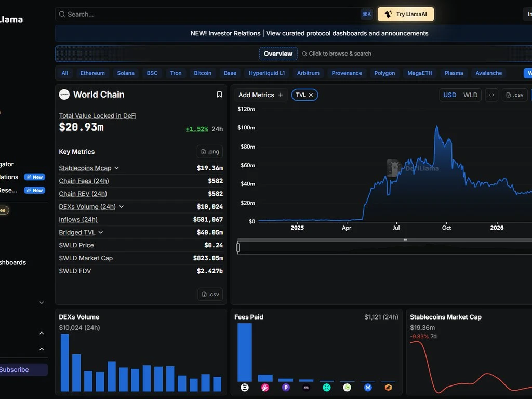The height and width of the screenshot is (399, 532).
Task: Open the Investor Relations link
Action: (x=234, y=33)
